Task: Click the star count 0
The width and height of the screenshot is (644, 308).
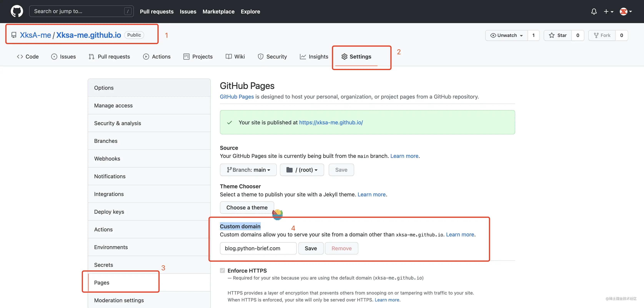Action: 578,35
